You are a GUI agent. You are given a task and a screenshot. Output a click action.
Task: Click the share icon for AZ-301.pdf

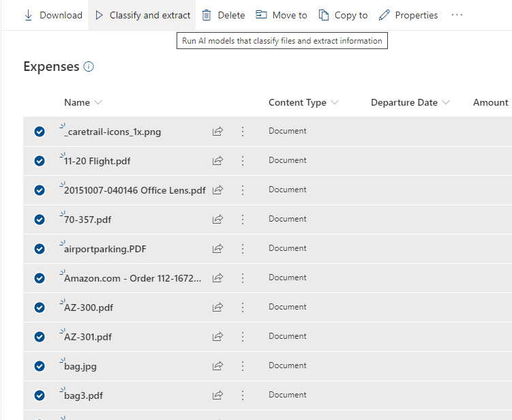click(217, 337)
